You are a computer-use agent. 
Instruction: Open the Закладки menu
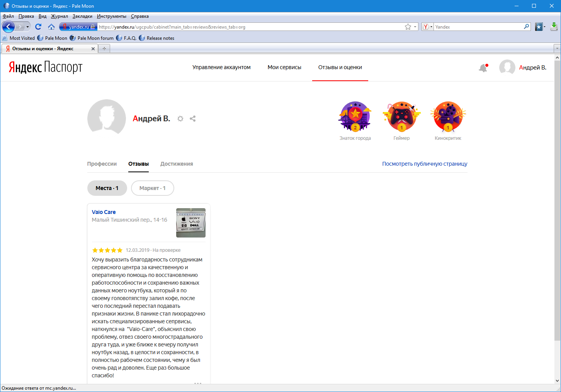[x=82, y=16]
